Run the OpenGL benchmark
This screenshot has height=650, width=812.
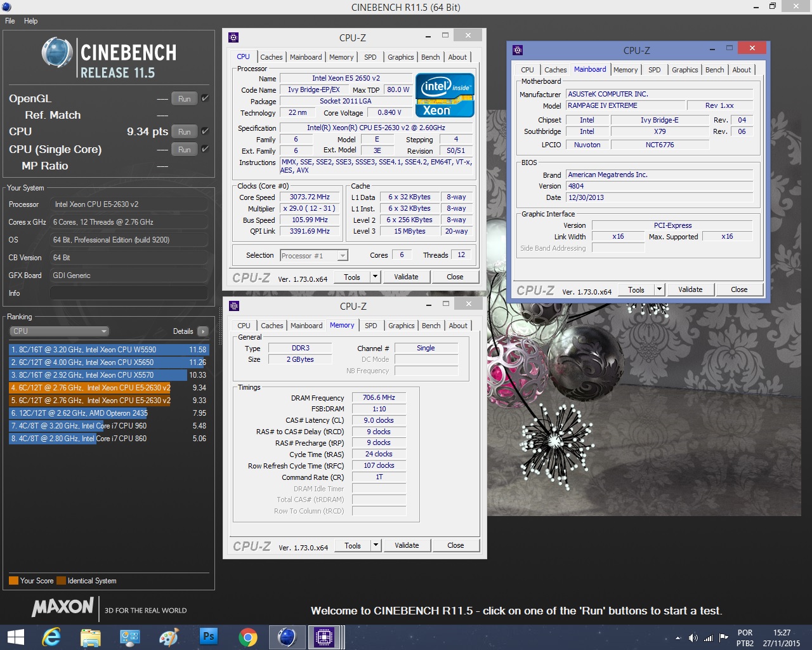point(185,98)
